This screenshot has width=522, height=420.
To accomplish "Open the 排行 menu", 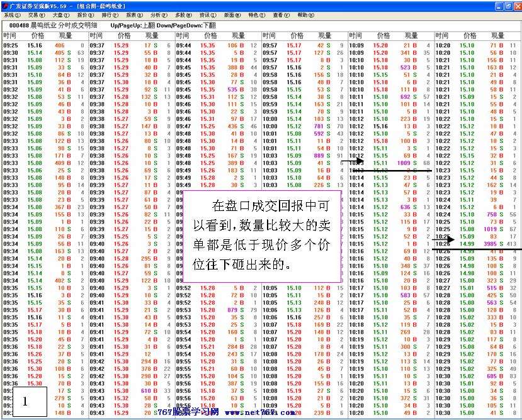I will (110, 15).
